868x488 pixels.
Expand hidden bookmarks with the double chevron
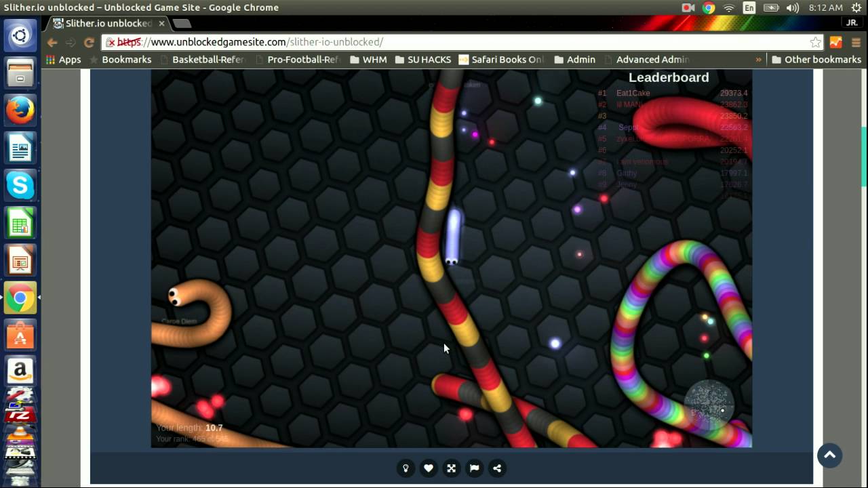click(758, 60)
